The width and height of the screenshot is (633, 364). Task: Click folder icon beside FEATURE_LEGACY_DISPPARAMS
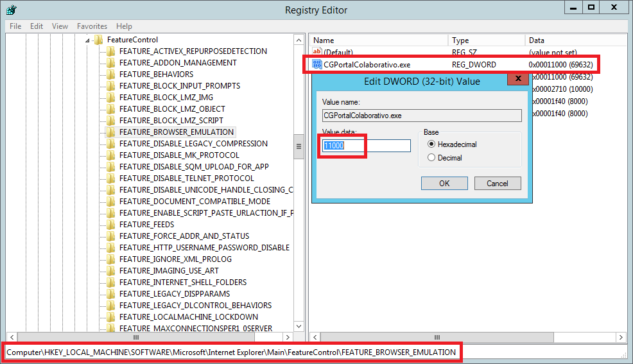point(110,294)
